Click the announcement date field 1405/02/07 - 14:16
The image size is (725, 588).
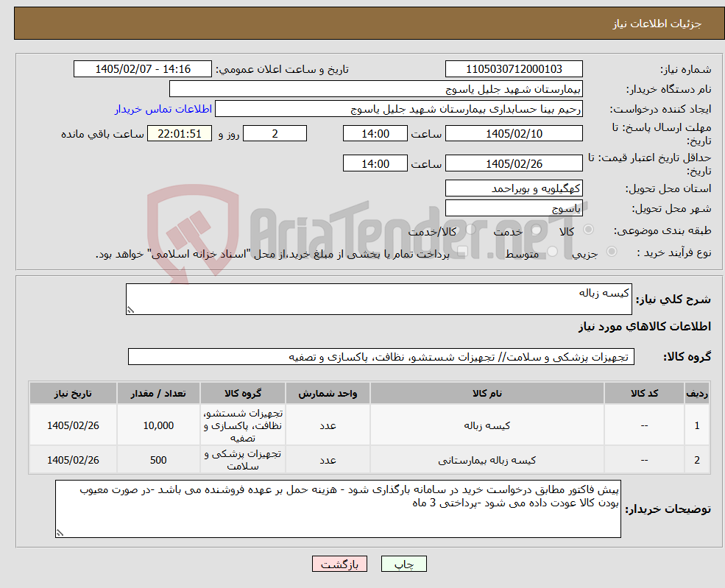142,69
